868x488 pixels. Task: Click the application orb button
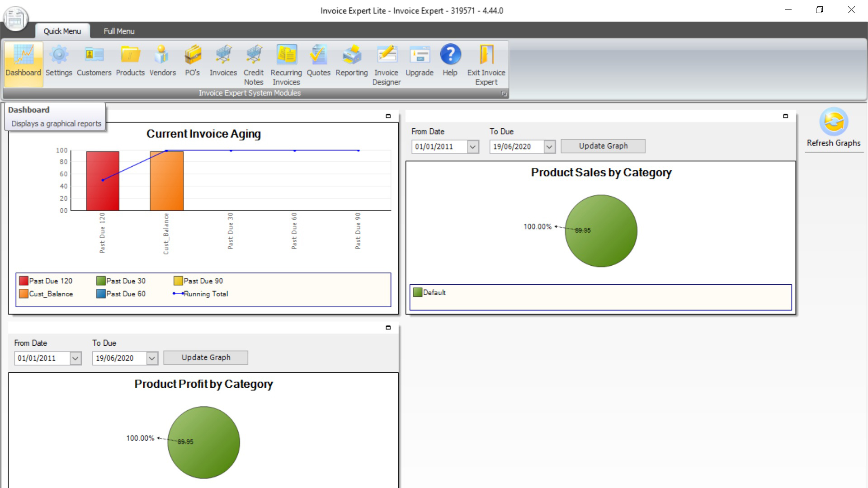pyautogui.click(x=16, y=19)
